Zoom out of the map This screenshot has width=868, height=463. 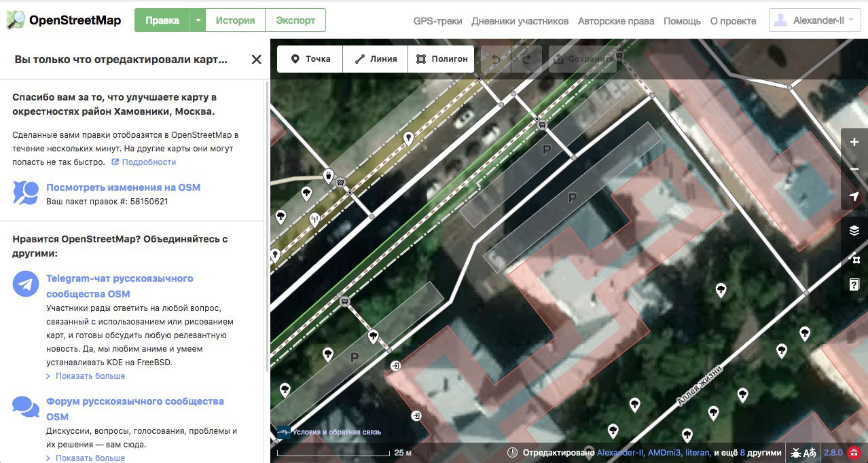[854, 170]
